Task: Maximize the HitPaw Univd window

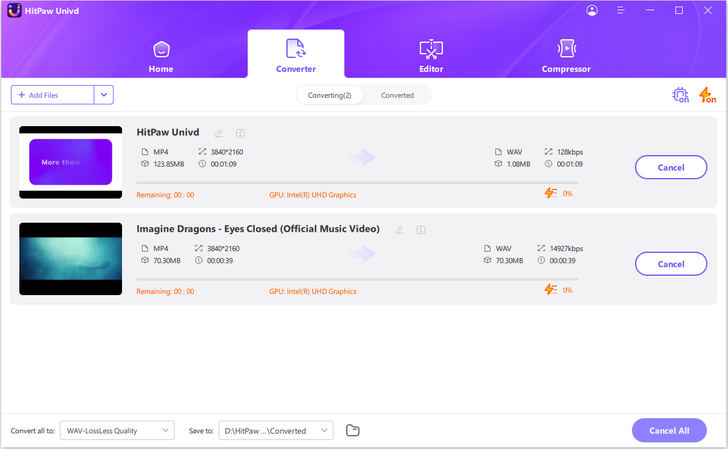Action: pos(679,10)
